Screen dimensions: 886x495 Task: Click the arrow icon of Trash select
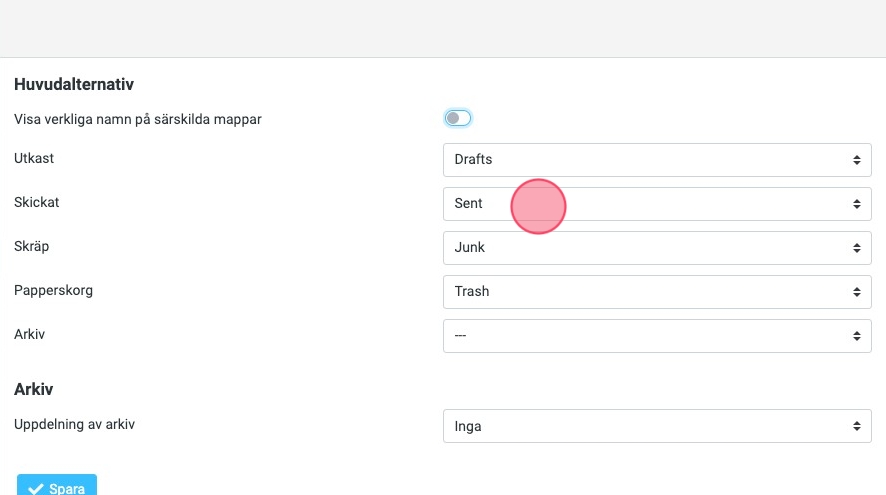pyautogui.click(x=856, y=292)
